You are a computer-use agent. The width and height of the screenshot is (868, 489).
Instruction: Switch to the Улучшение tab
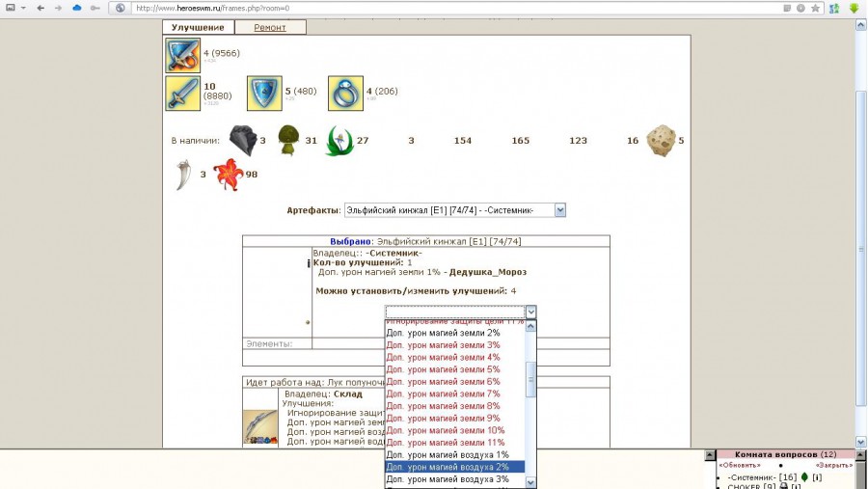point(198,27)
